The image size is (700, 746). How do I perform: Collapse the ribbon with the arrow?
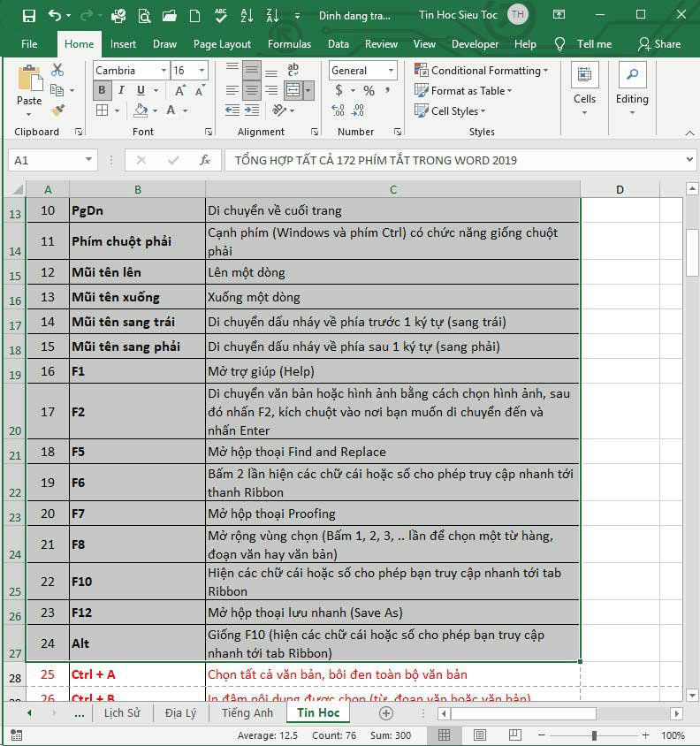(x=689, y=133)
